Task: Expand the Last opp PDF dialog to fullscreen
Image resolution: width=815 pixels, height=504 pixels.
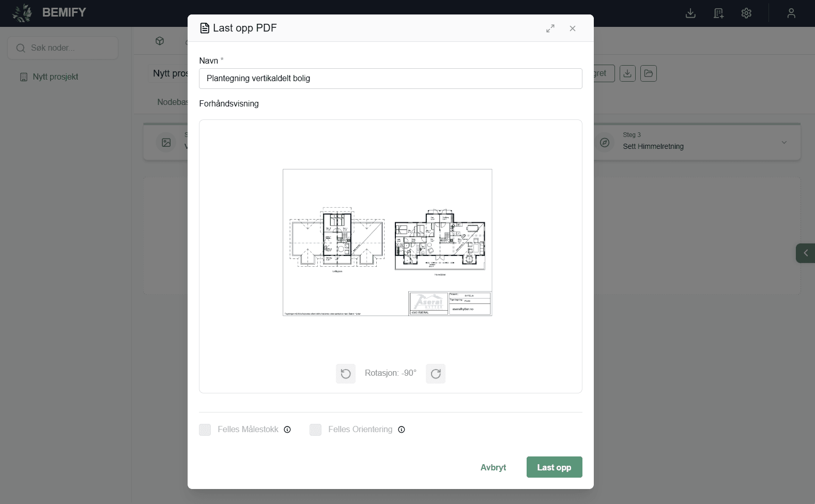Action: click(550, 28)
